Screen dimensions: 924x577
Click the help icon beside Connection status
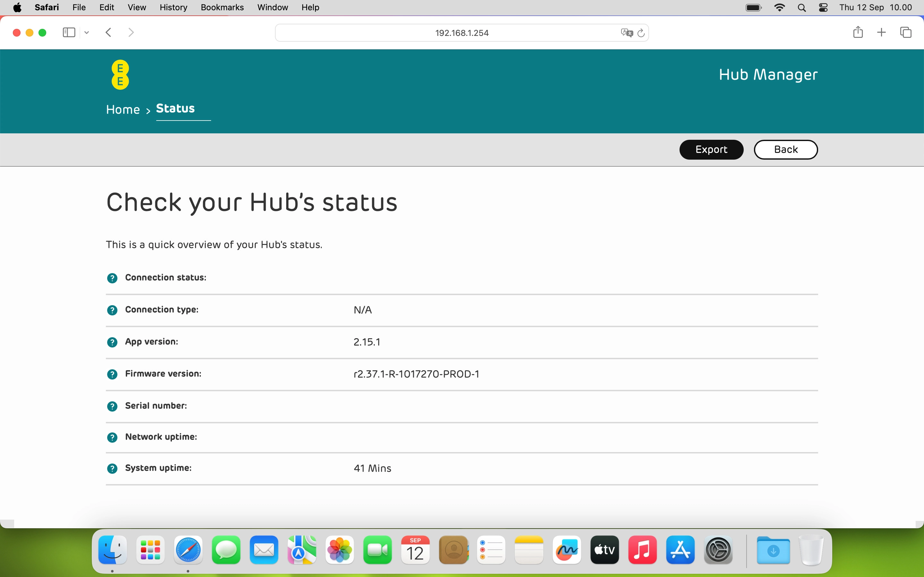pos(112,278)
